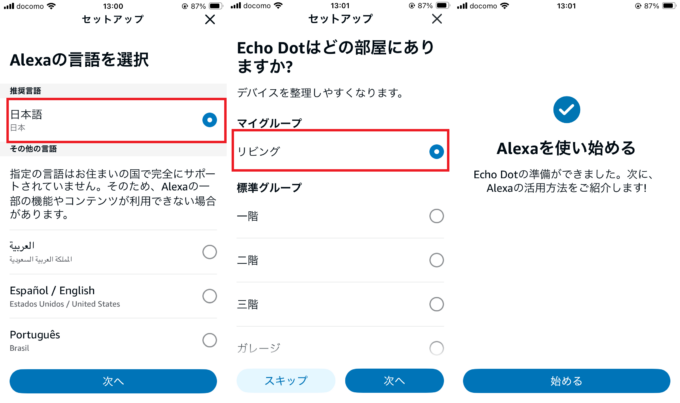Select the 三階 radio button
This screenshot has height=403, width=680.
[436, 304]
